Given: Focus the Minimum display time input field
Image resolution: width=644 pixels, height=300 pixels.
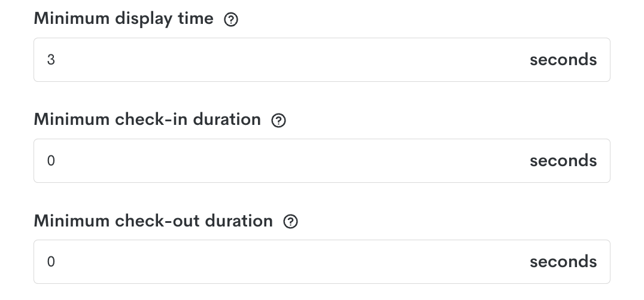Looking at the screenshot, I should pos(321,60).
